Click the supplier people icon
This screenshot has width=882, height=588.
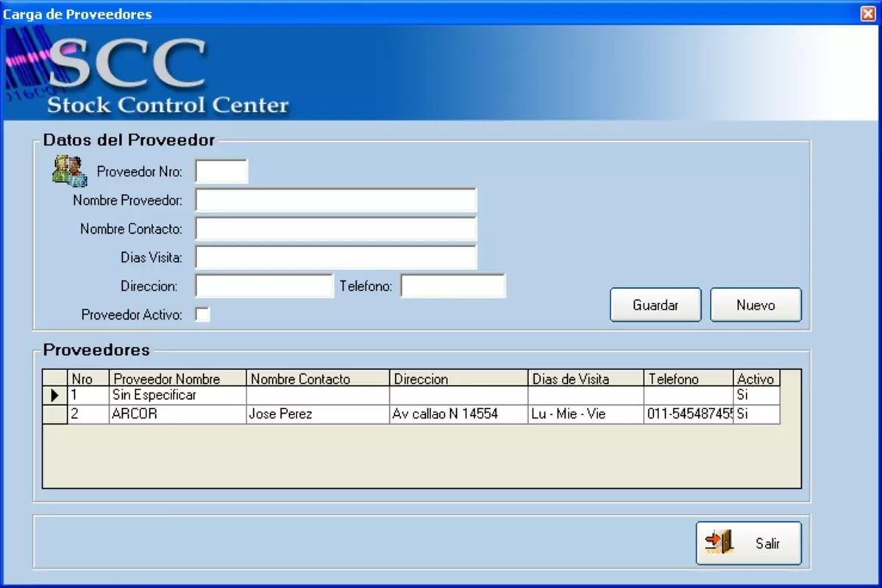(70, 171)
